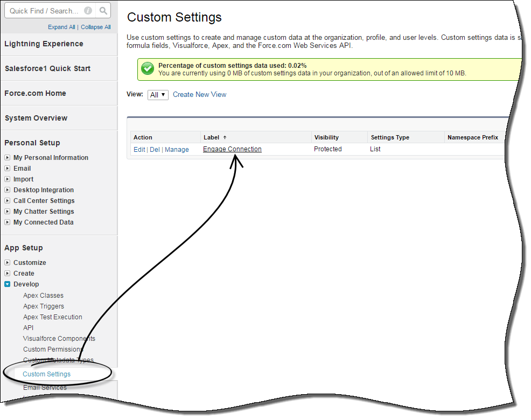Click the Desktop Integration label
The image size is (531, 420).
(44, 190)
